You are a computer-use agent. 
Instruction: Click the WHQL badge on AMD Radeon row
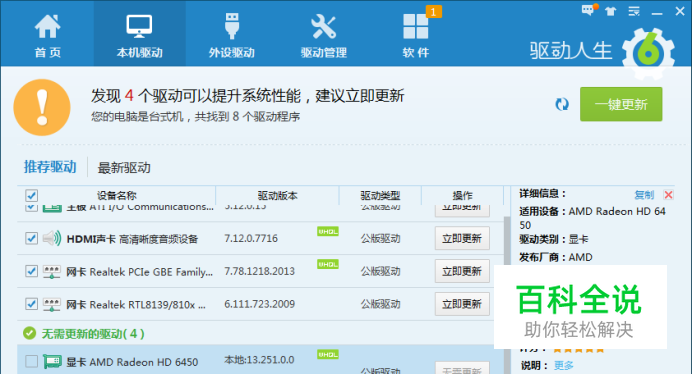(x=327, y=354)
